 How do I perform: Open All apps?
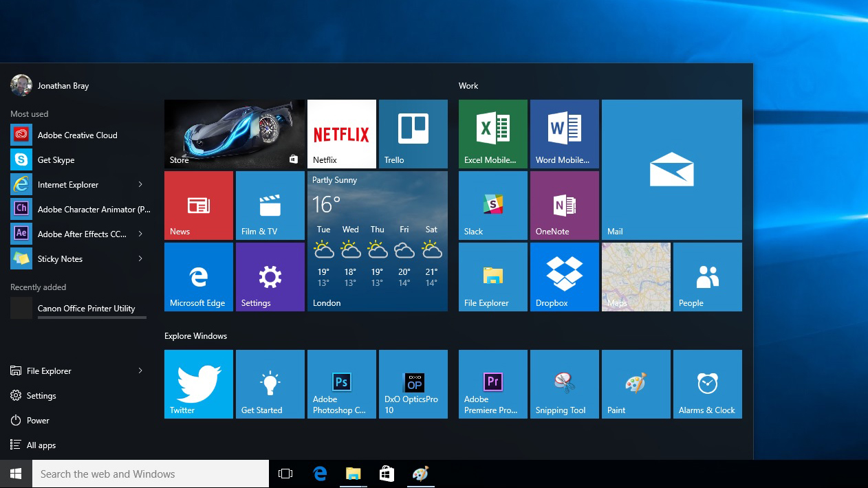(x=40, y=445)
